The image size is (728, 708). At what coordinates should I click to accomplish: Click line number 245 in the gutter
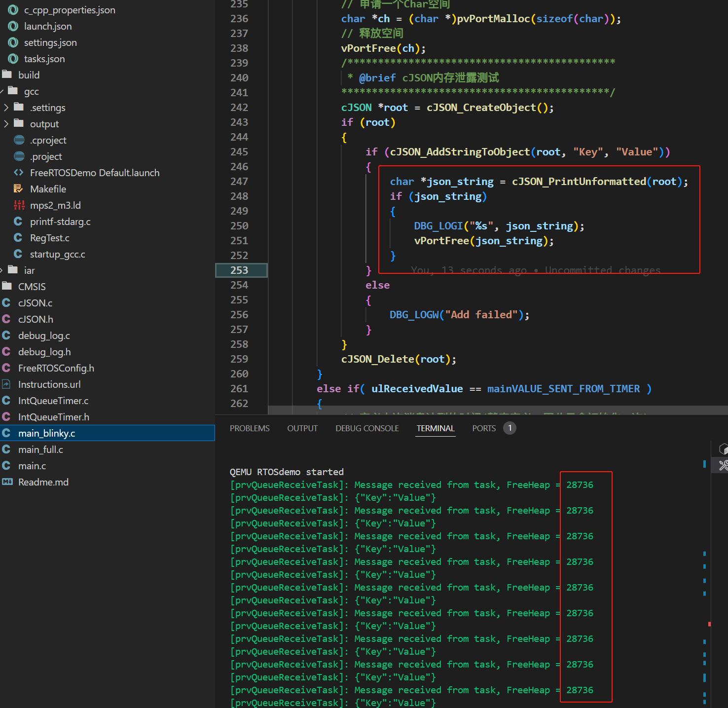[239, 152]
